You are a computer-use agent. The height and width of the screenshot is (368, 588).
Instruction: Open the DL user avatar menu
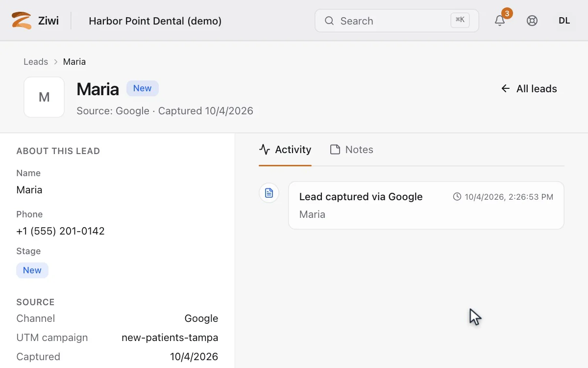564,21
